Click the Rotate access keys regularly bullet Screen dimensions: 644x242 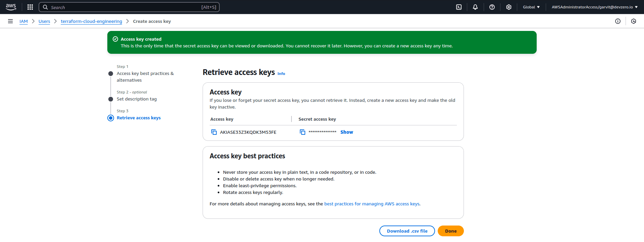click(253, 192)
